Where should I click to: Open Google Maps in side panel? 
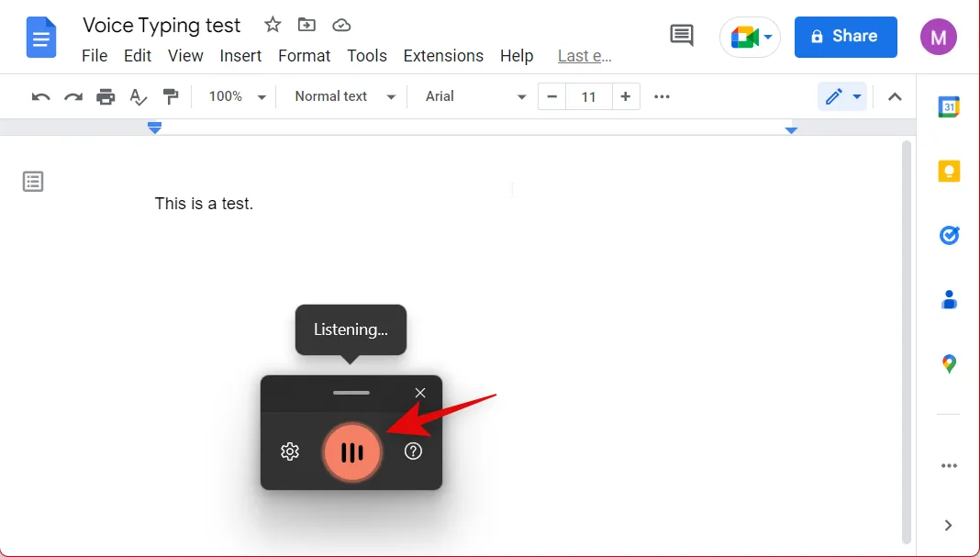[x=949, y=363]
